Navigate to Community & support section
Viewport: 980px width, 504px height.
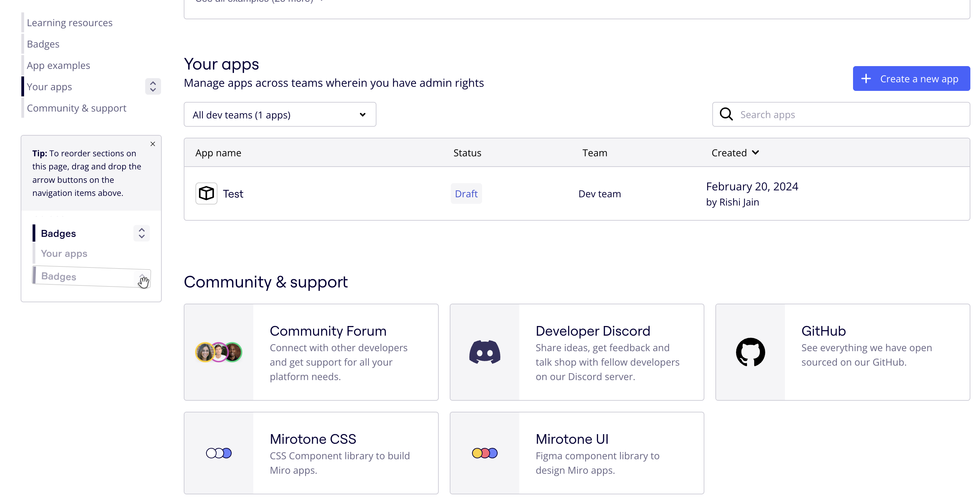(x=76, y=108)
